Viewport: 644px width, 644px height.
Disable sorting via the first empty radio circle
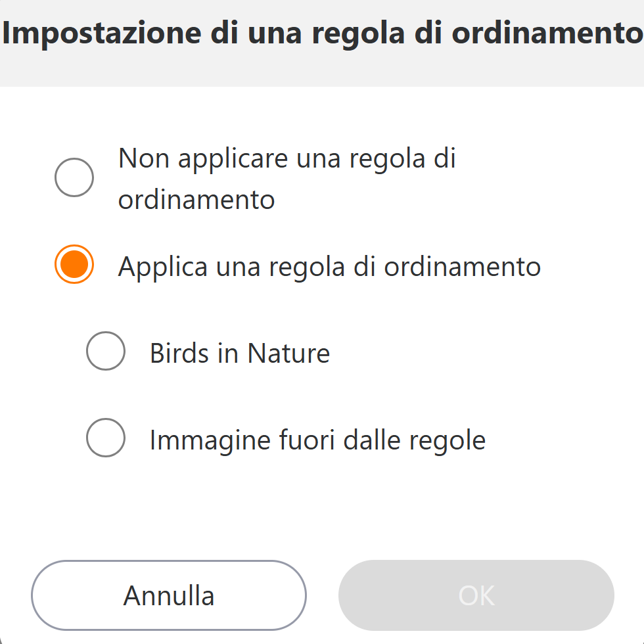click(74, 177)
